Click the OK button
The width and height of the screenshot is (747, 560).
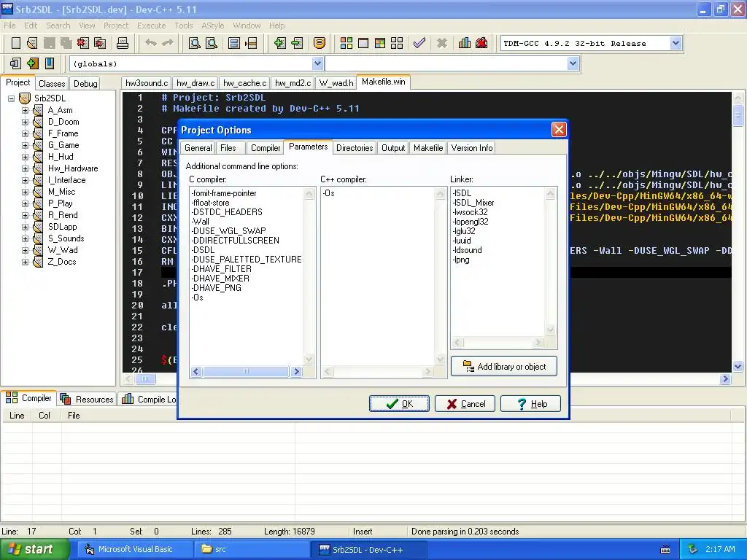coord(399,404)
